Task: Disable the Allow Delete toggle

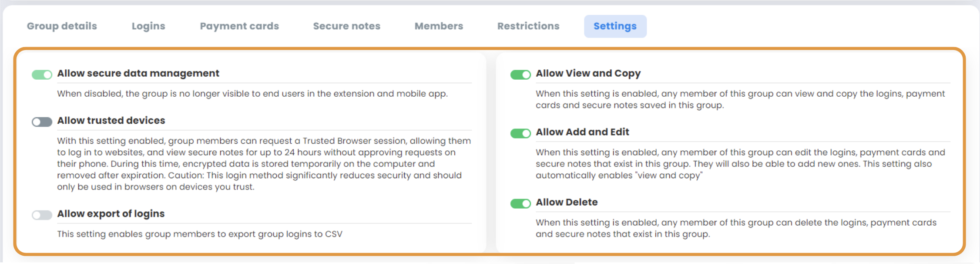Action: (520, 203)
